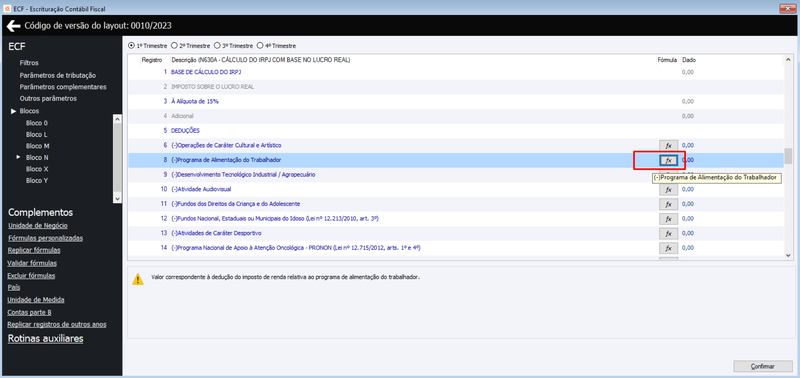800x378 pixels.
Task: Click the table's scroll up arrow
Action: pos(788,60)
